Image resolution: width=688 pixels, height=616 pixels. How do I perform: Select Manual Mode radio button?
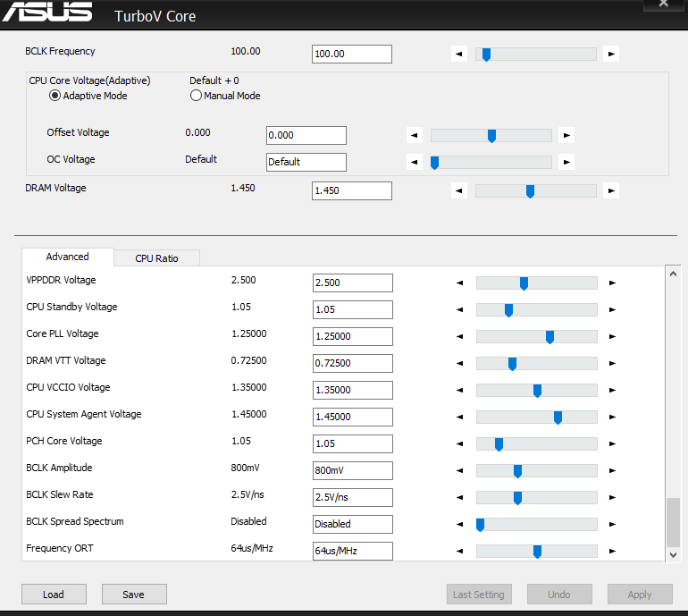(x=196, y=96)
